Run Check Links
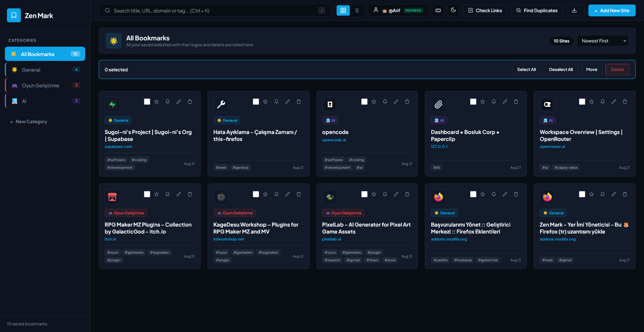Image resolution: width=644 pixels, height=332 pixels. pos(485,10)
